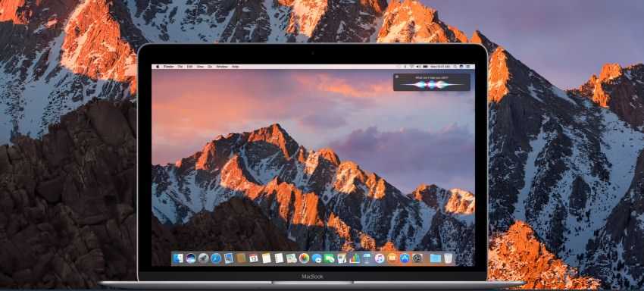Open Contacts book icon in Dock
Screen dimensions: 644x291
click(241, 258)
